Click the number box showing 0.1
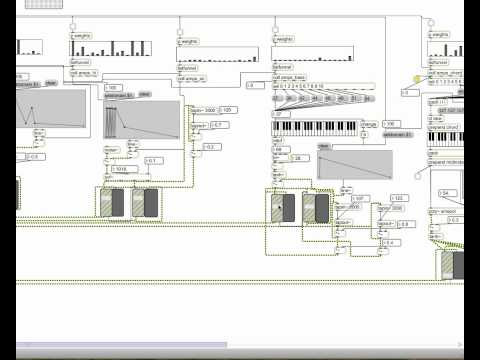Viewport: 480px width, 360px height. point(154,161)
